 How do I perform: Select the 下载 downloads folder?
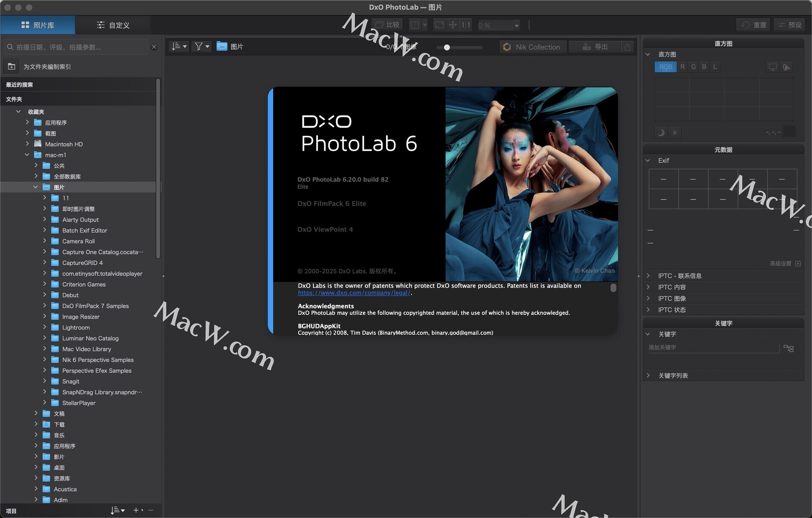pos(59,424)
